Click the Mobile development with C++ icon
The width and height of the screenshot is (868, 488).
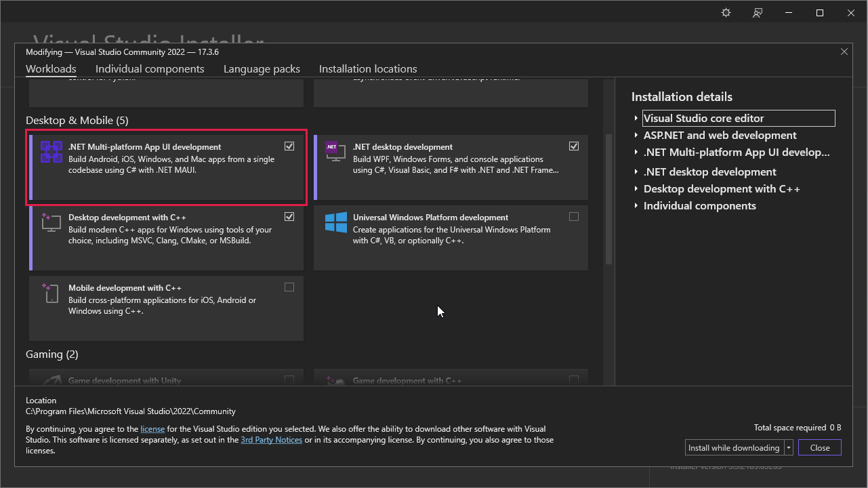pos(51,293)
